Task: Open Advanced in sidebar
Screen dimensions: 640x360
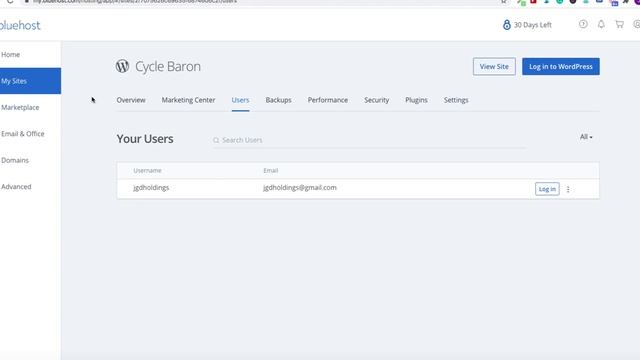Action: click(x=16, y=187)
